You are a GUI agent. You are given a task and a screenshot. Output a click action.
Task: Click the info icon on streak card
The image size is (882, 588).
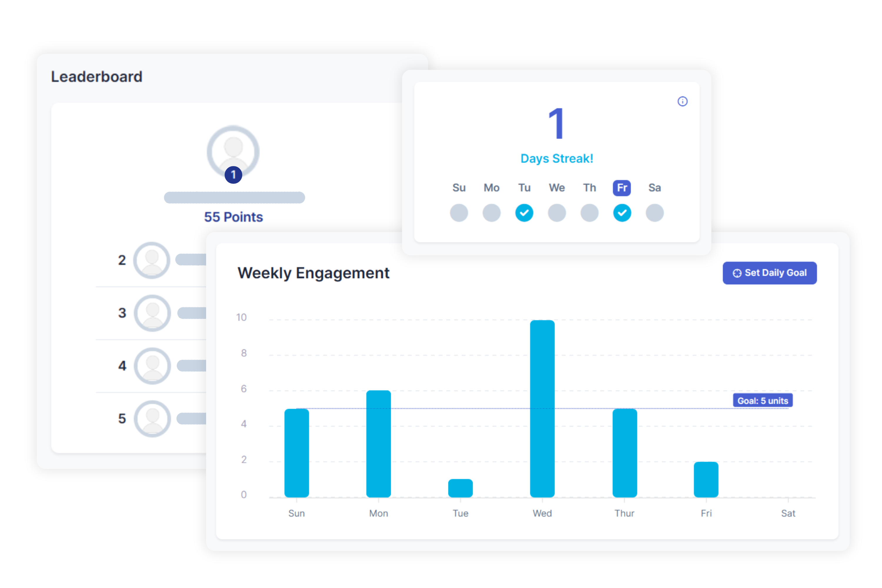685,102
